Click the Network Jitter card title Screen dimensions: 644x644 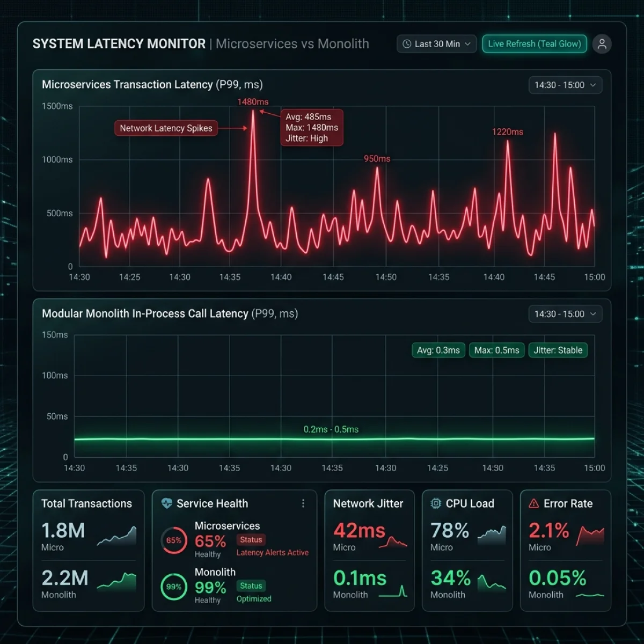coord(368,503)
